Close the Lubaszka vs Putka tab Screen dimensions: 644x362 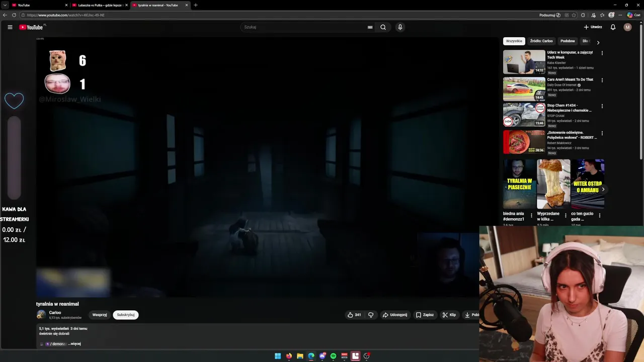(126, 5)
